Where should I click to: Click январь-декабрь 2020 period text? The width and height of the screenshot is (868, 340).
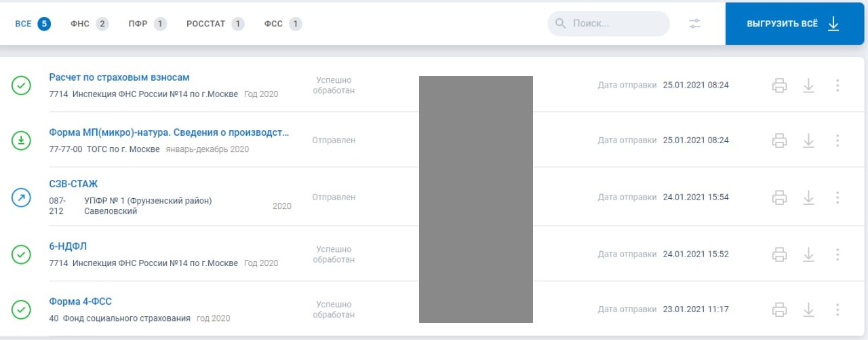[208, 149]
